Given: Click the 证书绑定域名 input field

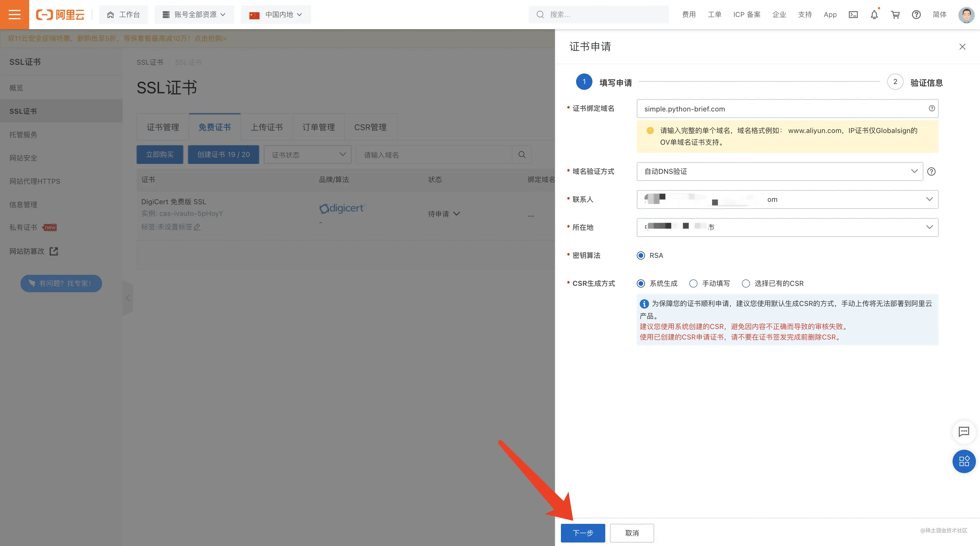Looking at the screenshot, I should 787,109.
